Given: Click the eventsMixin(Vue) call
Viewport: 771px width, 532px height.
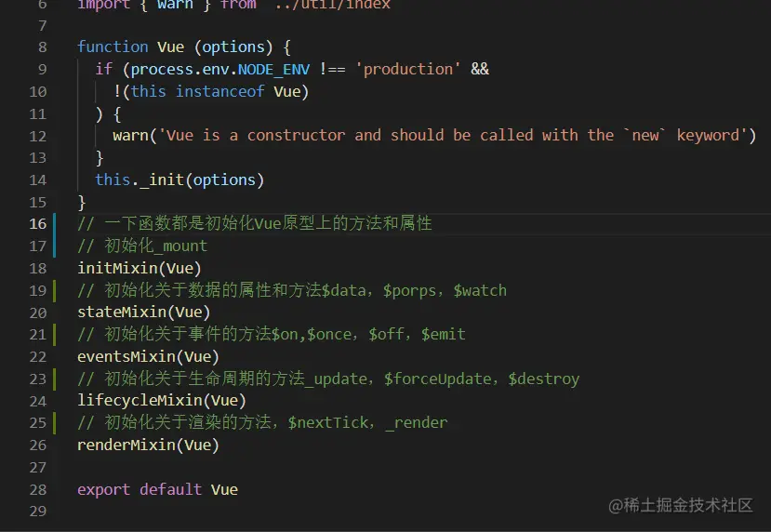Looking at the screenshot, I should pyautogui.click(x=148, y=356).
